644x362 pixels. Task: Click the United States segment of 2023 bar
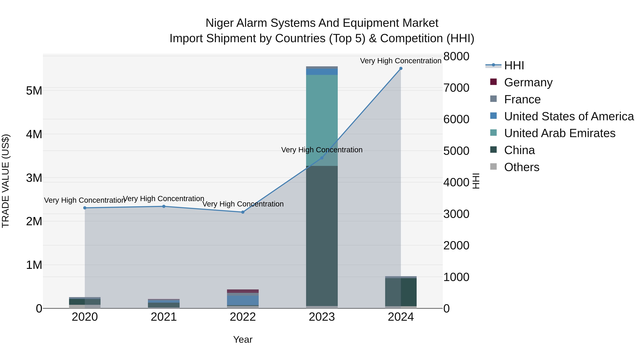322,72
